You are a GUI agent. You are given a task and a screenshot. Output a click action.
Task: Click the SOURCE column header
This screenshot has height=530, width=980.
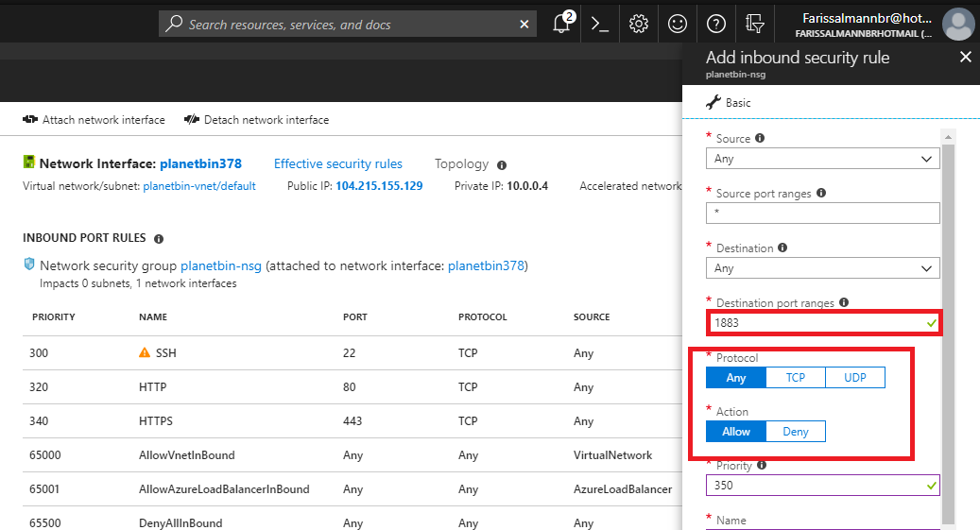pyautogui.click(x=592, y=316)
